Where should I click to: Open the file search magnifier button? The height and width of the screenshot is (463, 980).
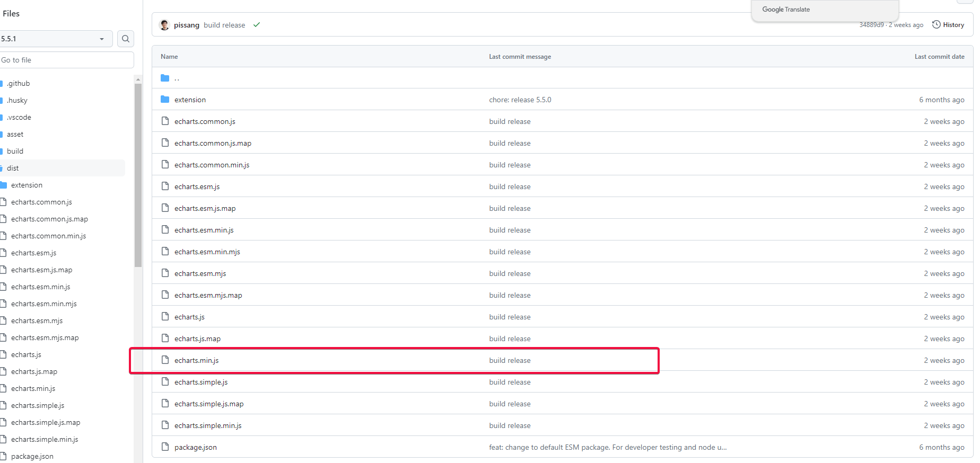pyautogui.click(x=126, y=39)
